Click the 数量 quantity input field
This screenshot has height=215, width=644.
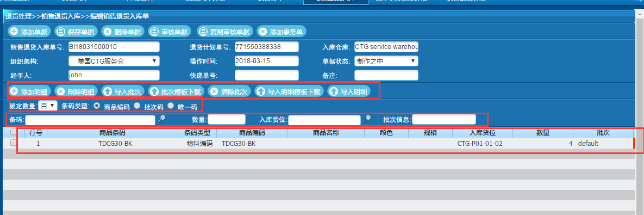[227, 120]
